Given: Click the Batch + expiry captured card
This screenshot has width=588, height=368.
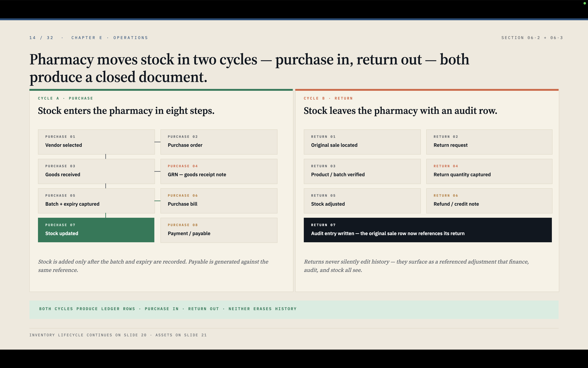Looking at the screenshot, I should click(x=96, y=201).
